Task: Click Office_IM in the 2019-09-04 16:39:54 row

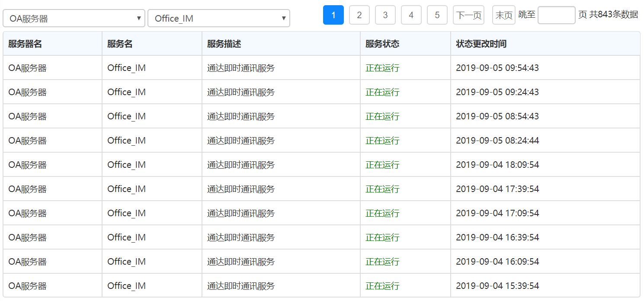Action: [126, 237]
